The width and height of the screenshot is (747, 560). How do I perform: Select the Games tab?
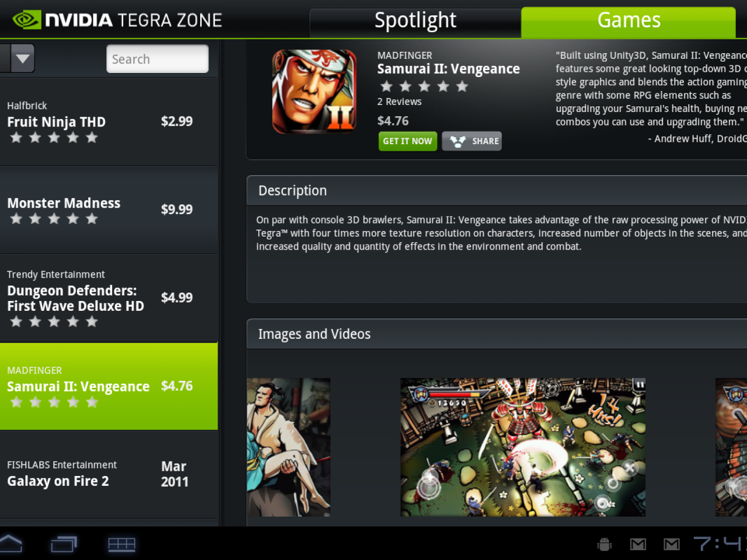click(628, 21)
